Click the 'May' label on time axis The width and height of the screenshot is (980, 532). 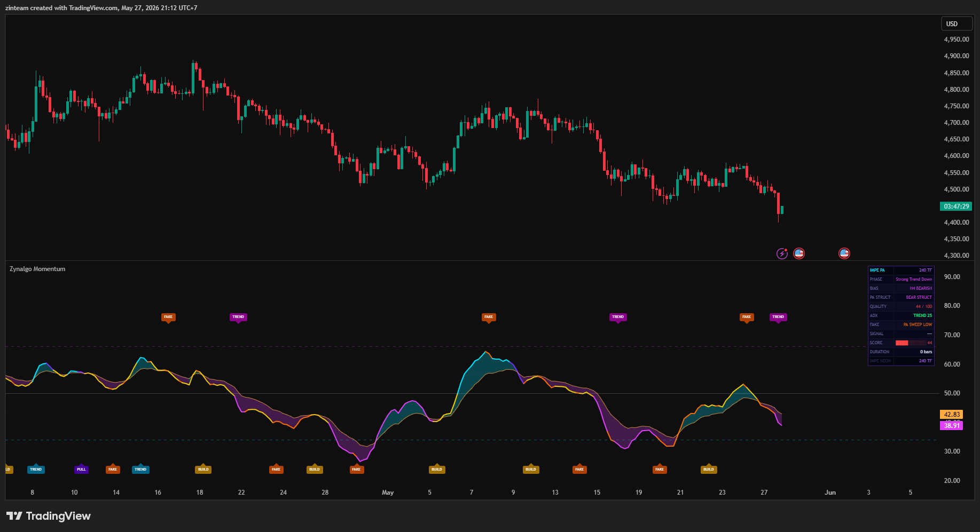pyautogui.click(x=388, y=493)
